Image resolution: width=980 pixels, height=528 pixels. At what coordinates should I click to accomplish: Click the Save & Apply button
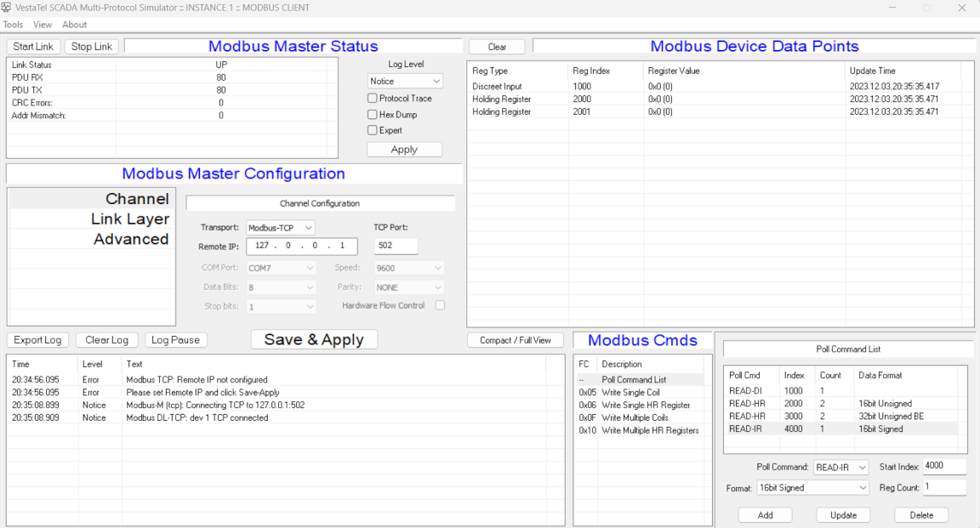tap(314, 340)
